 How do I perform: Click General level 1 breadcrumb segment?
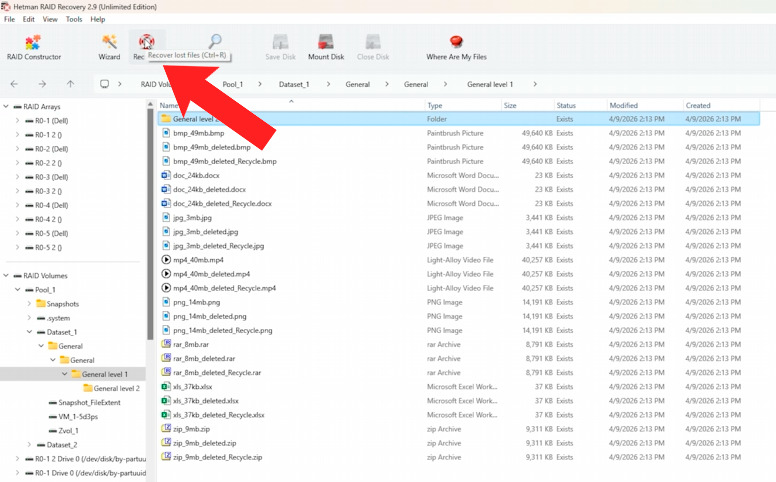pos(490,84)
